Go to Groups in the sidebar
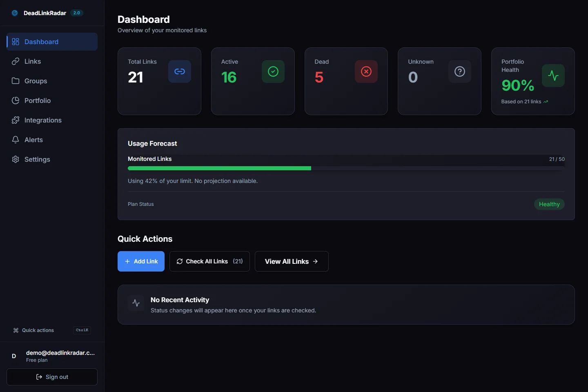Viewport: 588px width, 392px height. pyautogui.click(x=36, y=81)
